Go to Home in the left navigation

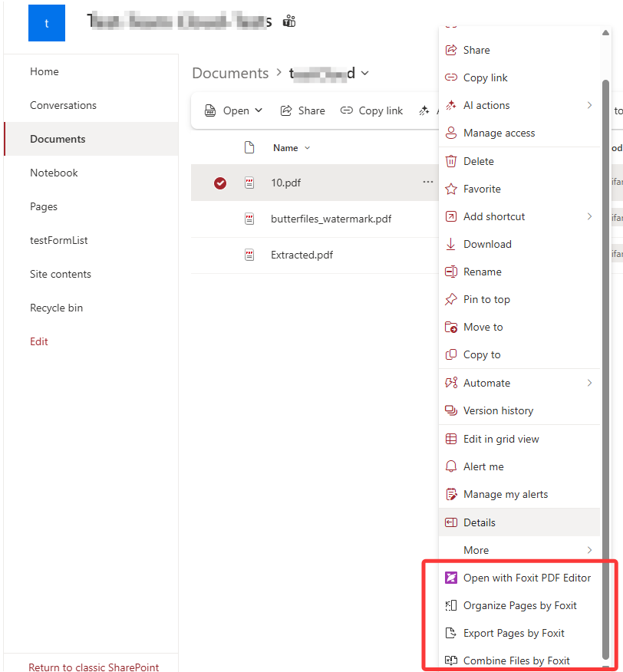[44, 71]
